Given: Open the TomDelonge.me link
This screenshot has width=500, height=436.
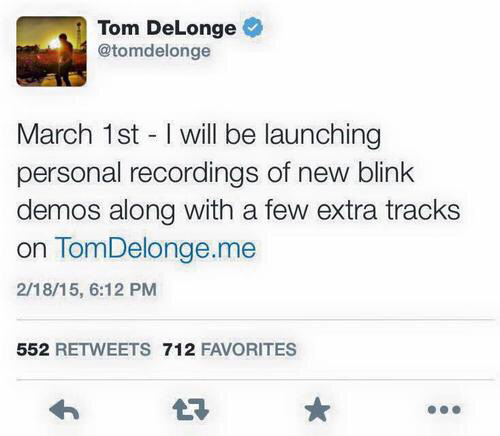Looking at the screenshot, I should tap(155, 248).
